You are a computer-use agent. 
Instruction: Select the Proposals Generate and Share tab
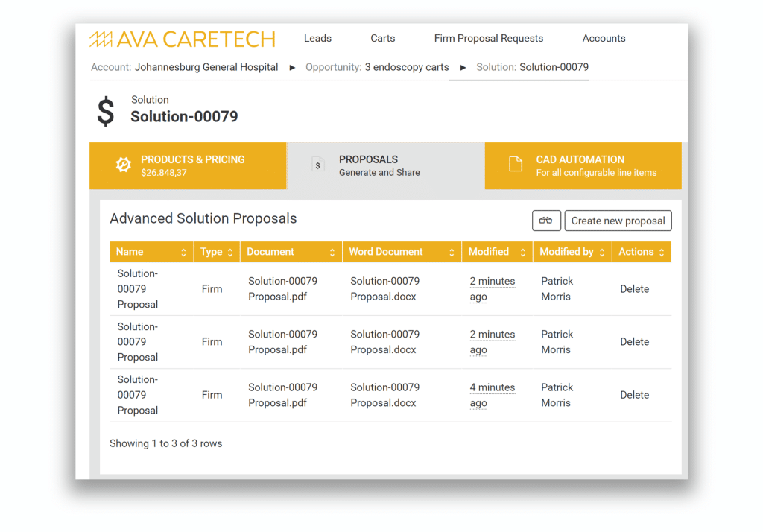coord(386,165)
